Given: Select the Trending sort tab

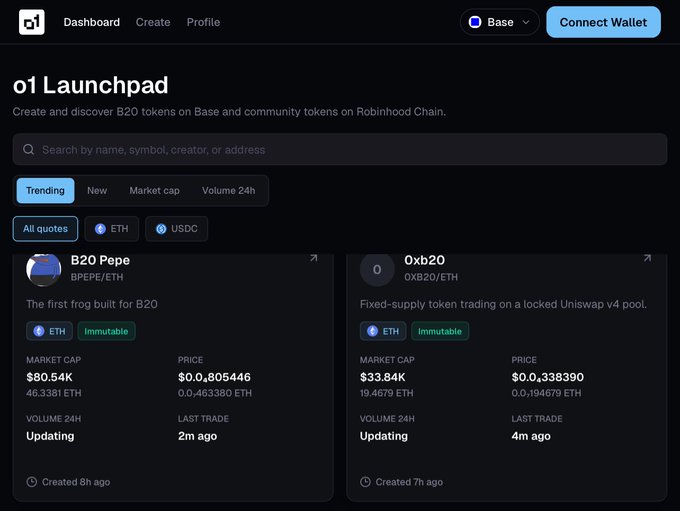Looking at the screenshot, I should (46, 190).
